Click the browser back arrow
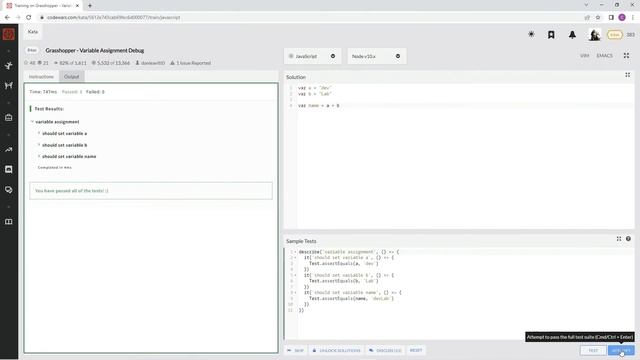 point(7,17)
